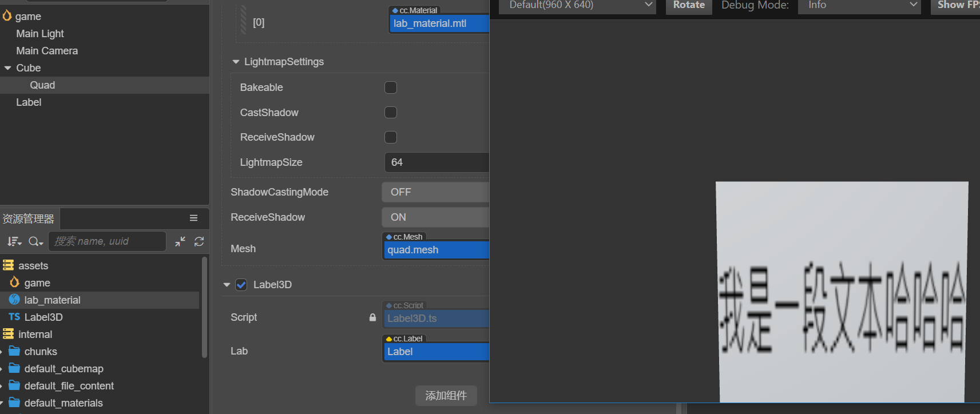The width and height of the screenshot is (980, 414).
Task: Collapse the Cube node in hierarchy
Action: (7, 68)
